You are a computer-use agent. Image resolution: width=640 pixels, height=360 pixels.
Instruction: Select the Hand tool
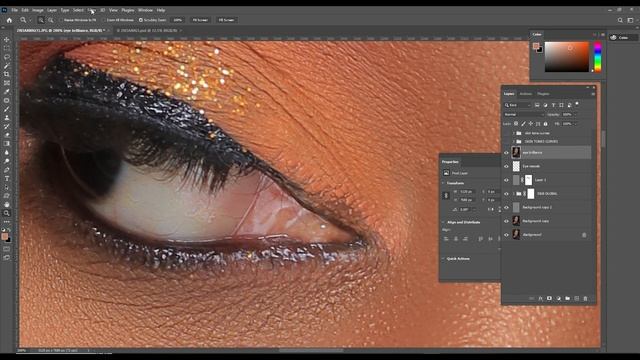tap(7, 204)
